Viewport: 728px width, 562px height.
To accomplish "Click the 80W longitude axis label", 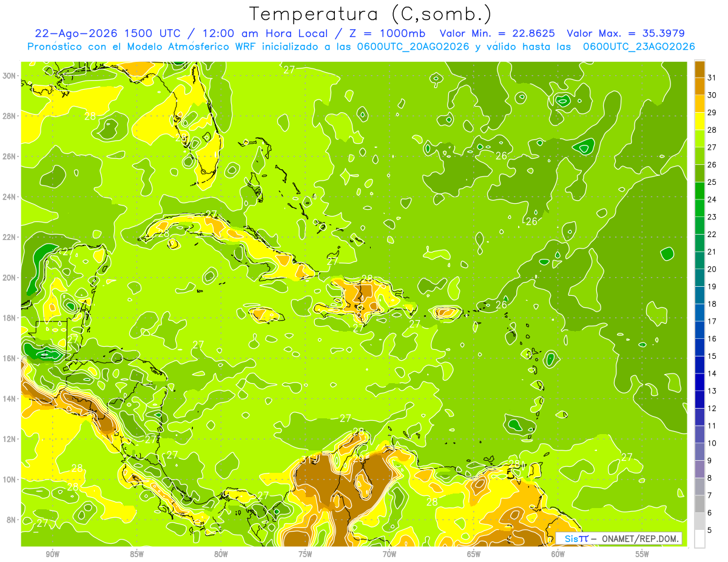I will [x=221, y=554].
